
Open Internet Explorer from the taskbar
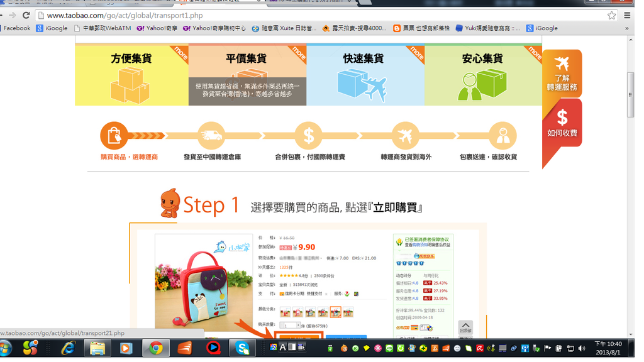pyautogui.click(x=68, y=348)
